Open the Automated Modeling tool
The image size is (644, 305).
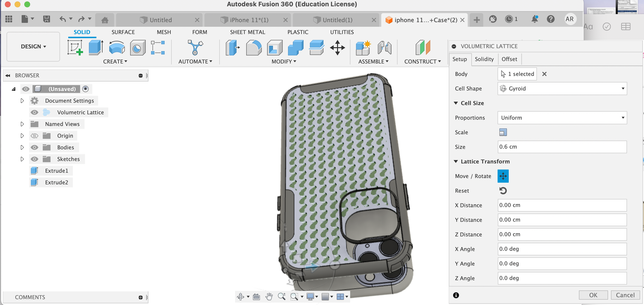[195, 48]
